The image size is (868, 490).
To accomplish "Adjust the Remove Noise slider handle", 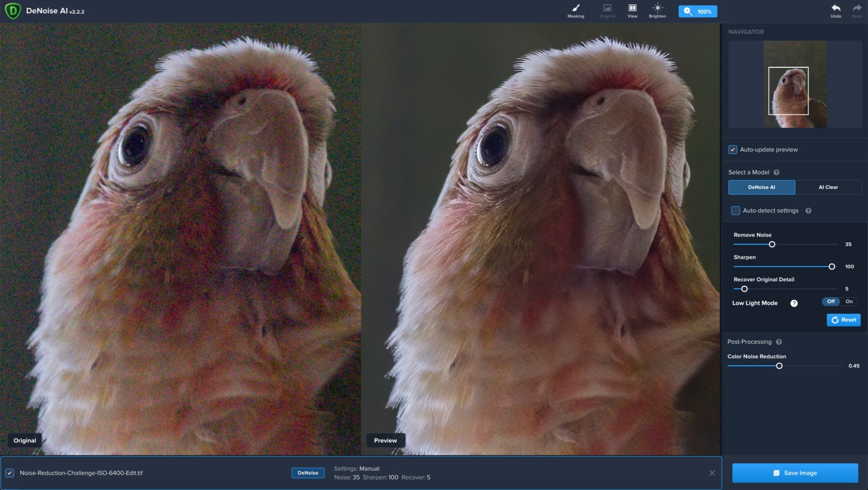I will 772,244.
